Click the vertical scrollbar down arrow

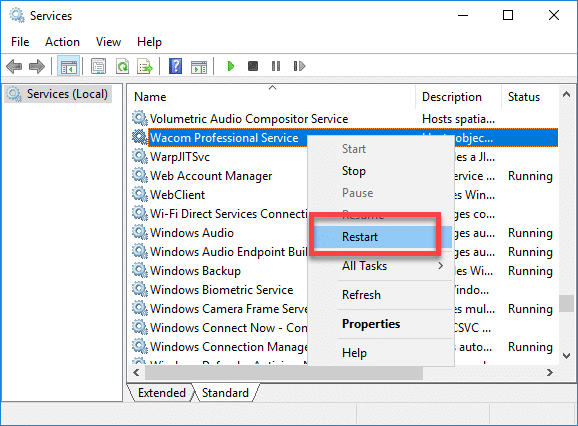(567, 356)
